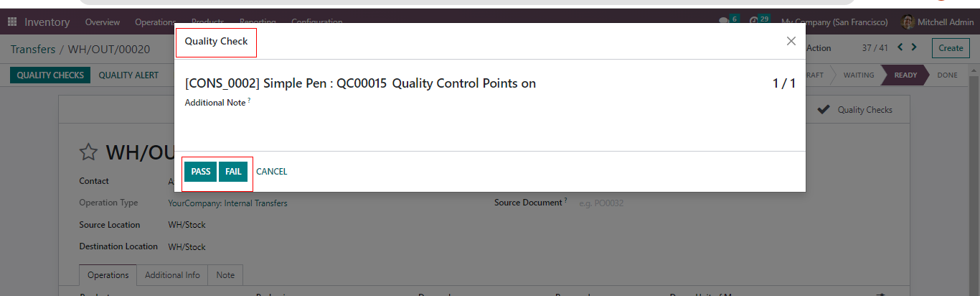
Task: Click the Transfers breadcrumb link
Action: click(32, 50)
